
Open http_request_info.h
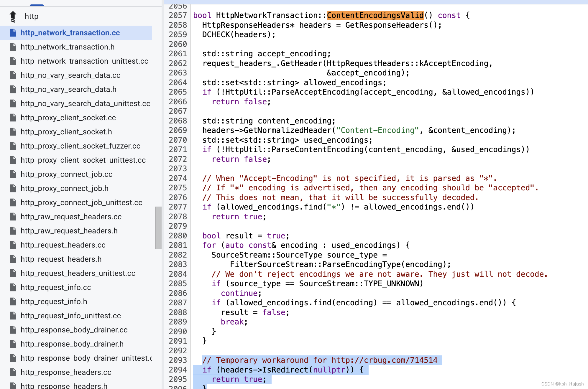54,301
